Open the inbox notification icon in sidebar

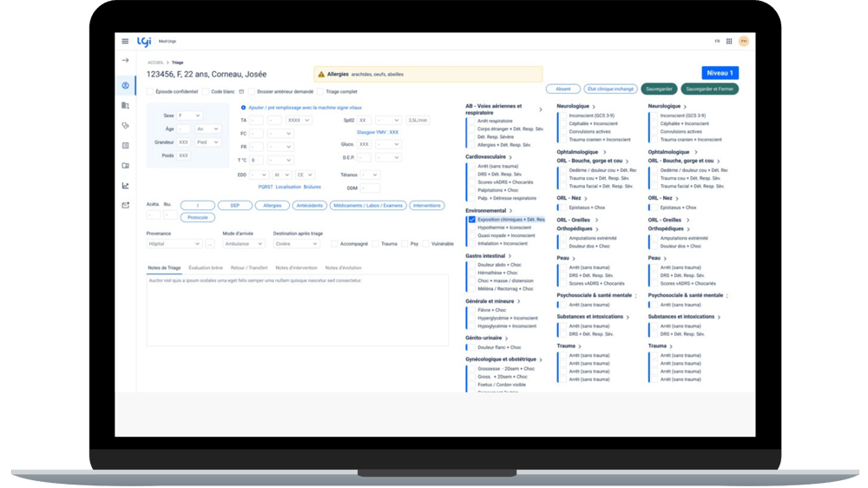pos(125,205)
